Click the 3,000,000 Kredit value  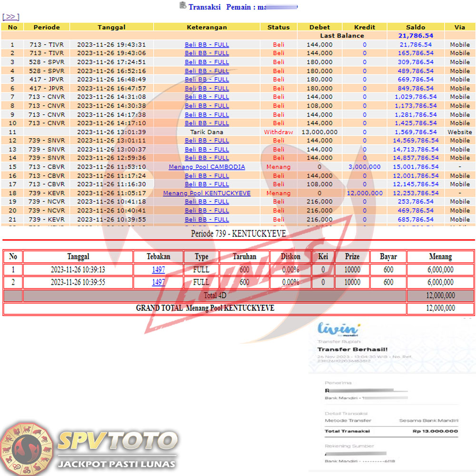click(x=364, y=167)
